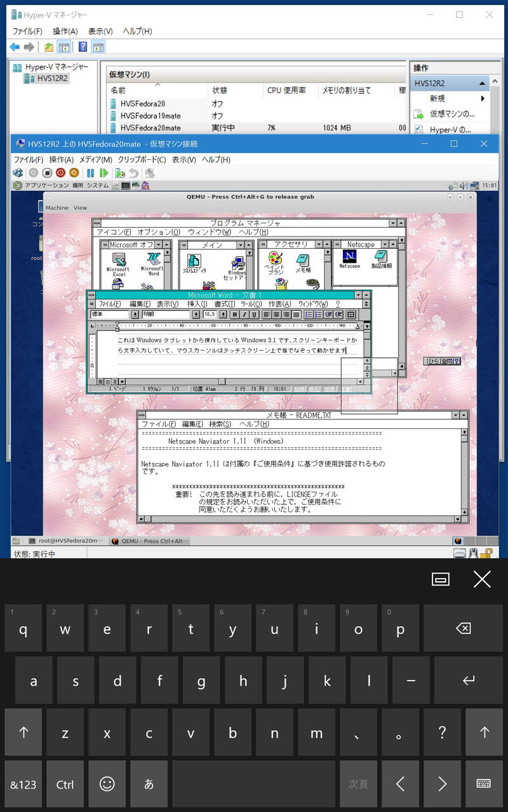Click the keyboard layout icon key at bottom right

pos(484,784)
